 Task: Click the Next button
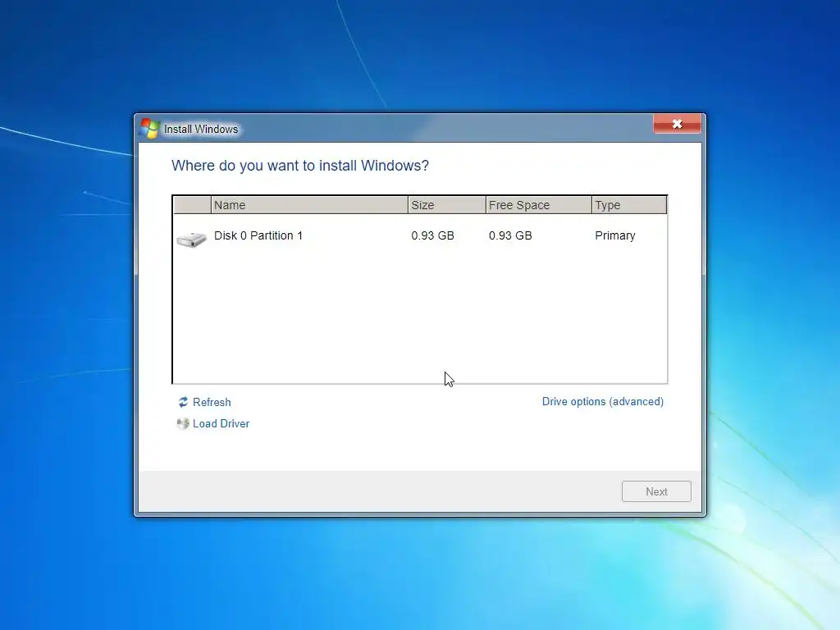point(656,491)
